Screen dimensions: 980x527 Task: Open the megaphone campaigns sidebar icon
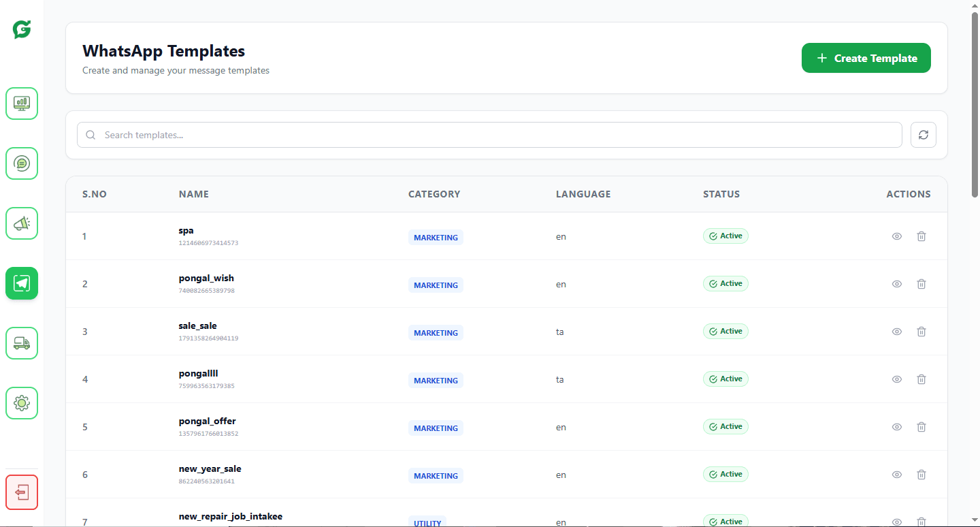(22, 223)
